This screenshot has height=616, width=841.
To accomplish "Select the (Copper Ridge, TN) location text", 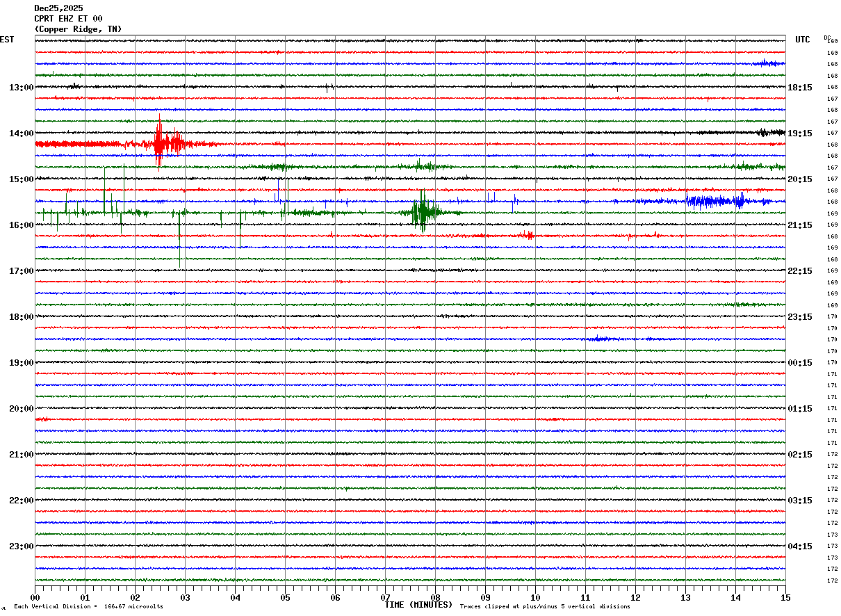I will click(78, 29).
